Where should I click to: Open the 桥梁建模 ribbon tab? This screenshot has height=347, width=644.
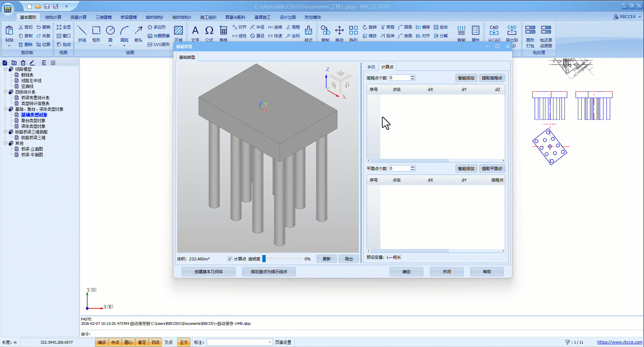pos(129,17)
